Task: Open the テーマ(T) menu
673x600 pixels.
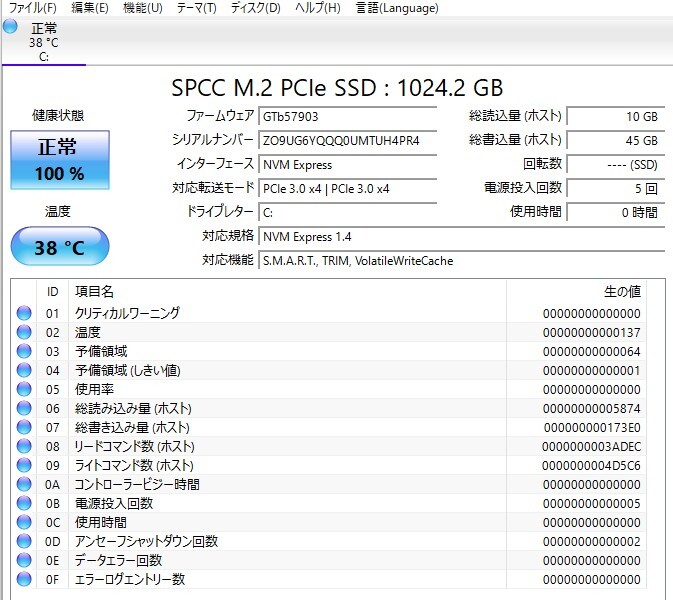Action: point(196,8)
